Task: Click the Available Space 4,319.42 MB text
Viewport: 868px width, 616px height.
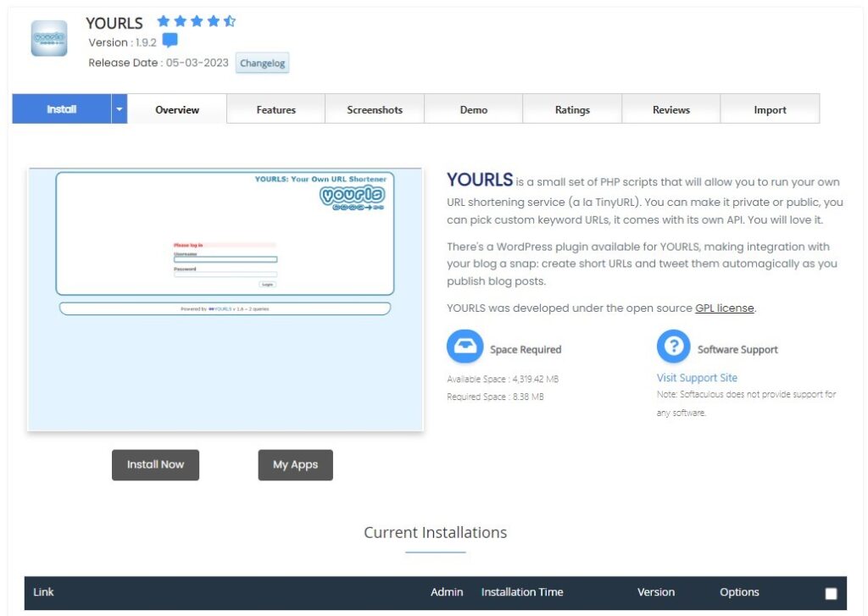Action: pyautogui.click(x=503, y=379)
